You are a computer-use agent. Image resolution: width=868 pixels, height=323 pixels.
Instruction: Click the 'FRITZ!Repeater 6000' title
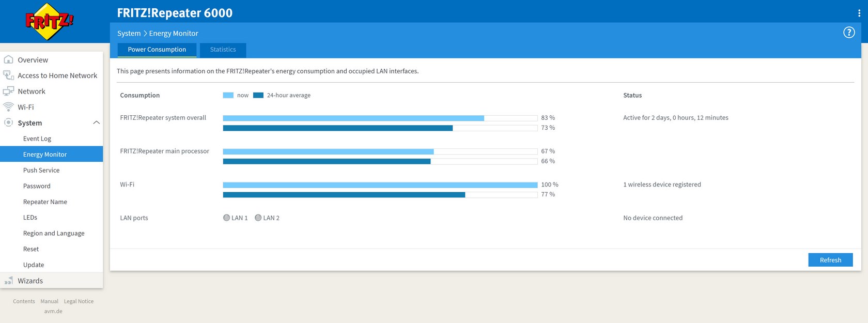[175, 13]
